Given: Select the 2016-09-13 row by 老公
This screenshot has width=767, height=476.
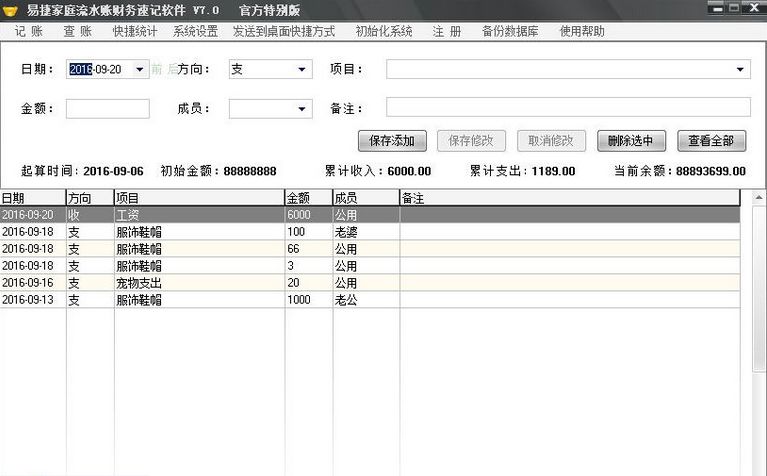Looking at the screenshot, I should 370,300.
